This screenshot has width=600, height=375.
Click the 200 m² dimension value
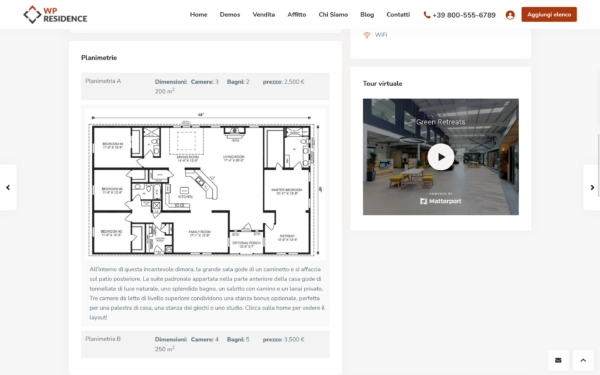click(165, 91)
